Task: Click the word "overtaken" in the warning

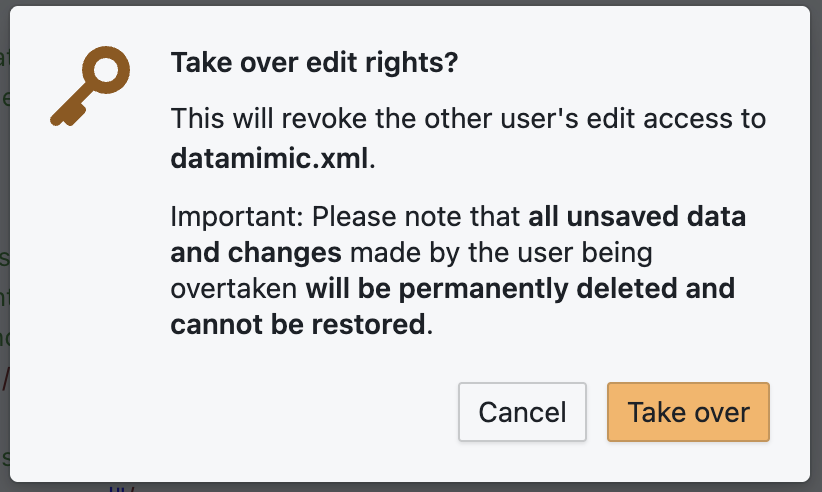Action: click(x=234, y=289)
